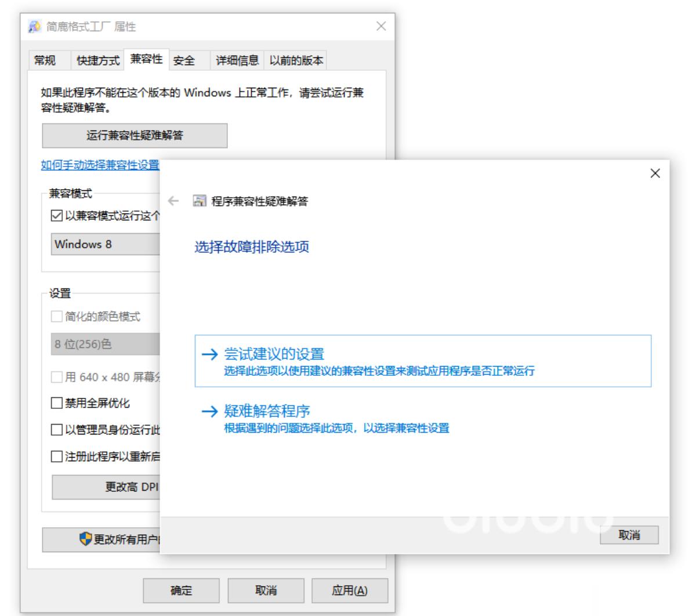
Task: Click 取消 in the properties window
Action: point(266,590)
